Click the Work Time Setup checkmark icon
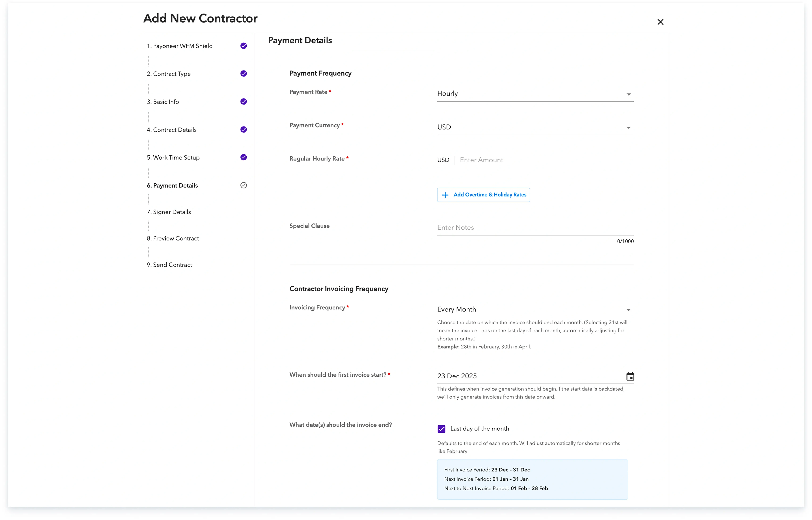 pyautogui.click(x=243, y=157)
